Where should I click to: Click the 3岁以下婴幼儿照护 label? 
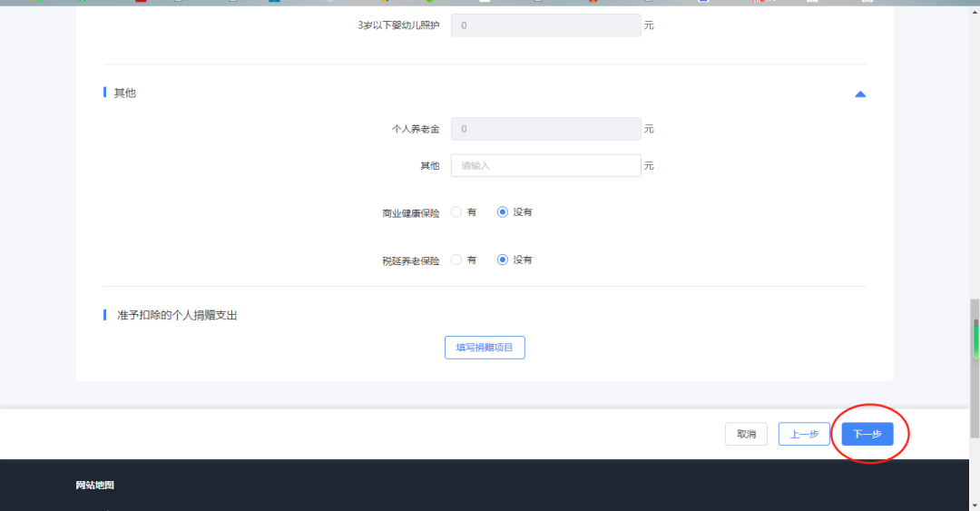[x=398, y=25]
